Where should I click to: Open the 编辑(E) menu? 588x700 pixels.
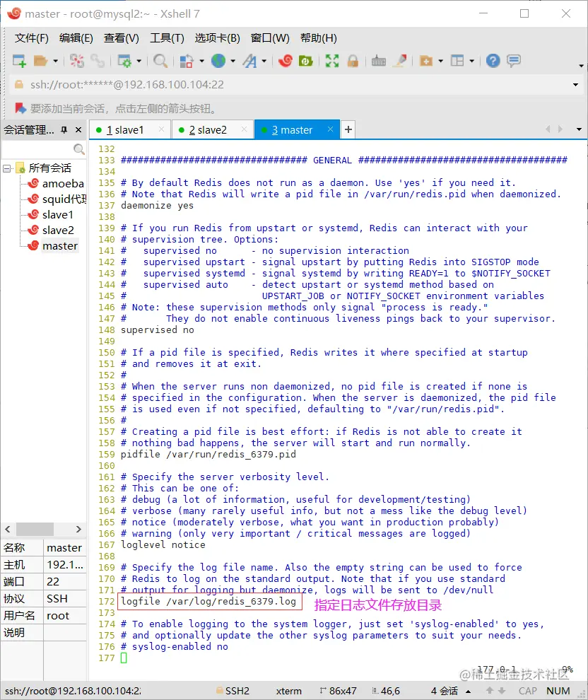pos(76,38)
